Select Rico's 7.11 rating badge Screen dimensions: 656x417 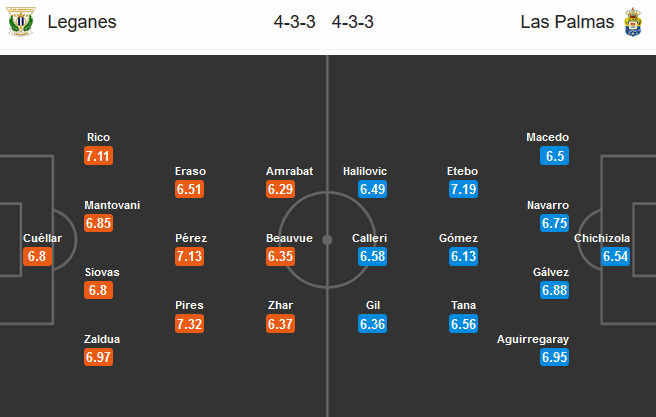99,155
